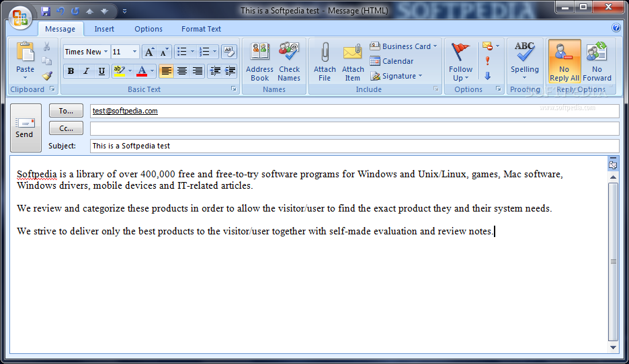The height and width of the screenshot is (364, 629).
Task: Open Basic Text font dialog launcher
Action: (x=233, y=89)
